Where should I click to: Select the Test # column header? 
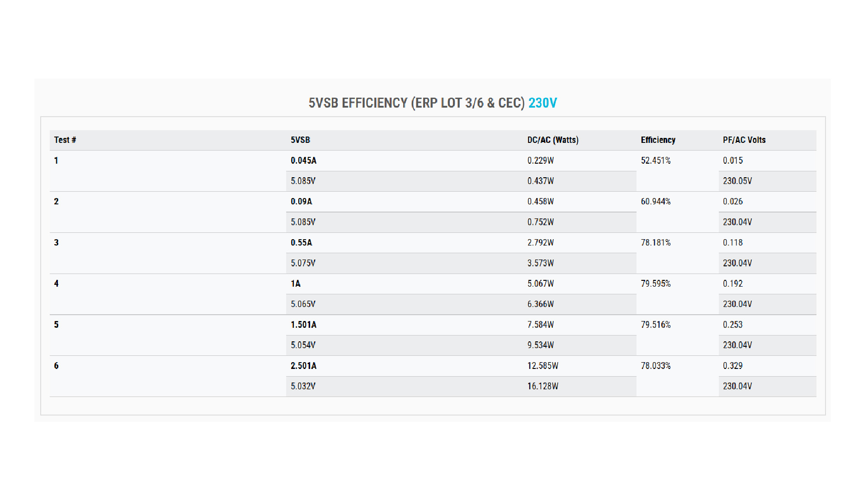coord(65,140)
